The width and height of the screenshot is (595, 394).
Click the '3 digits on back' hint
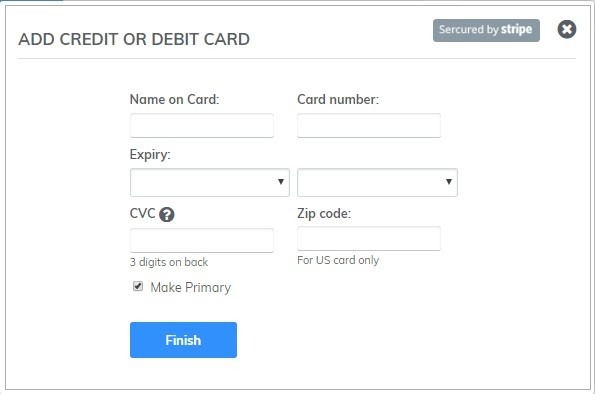(x=169, y=262)
